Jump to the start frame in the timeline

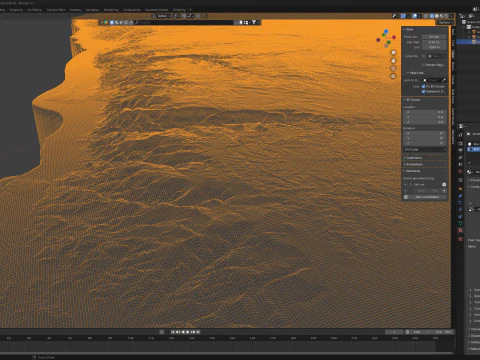173,332
